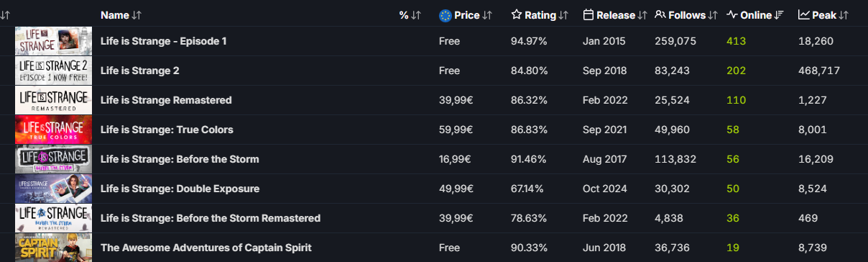Open Life is Strange - Episode 1 thumbnail
868x262 pixels.
(53, 41)
